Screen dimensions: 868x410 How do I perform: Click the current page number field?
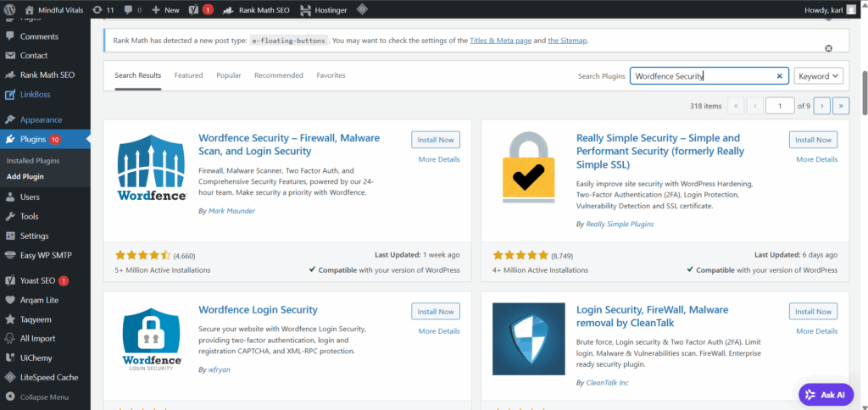(x=780, y=106)
